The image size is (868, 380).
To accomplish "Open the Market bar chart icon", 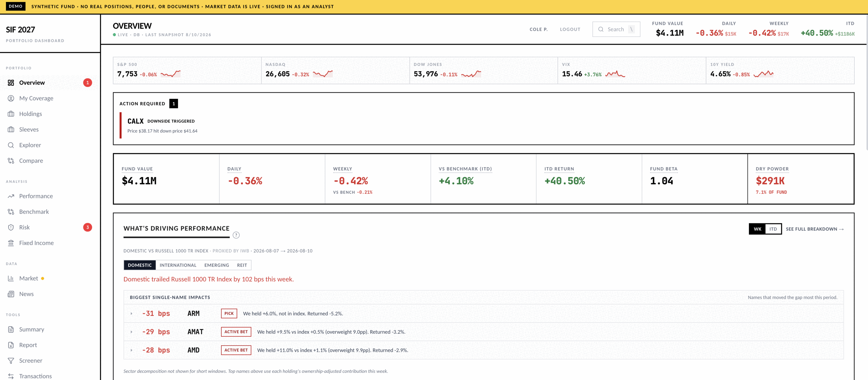I will (x=11, y=278).
